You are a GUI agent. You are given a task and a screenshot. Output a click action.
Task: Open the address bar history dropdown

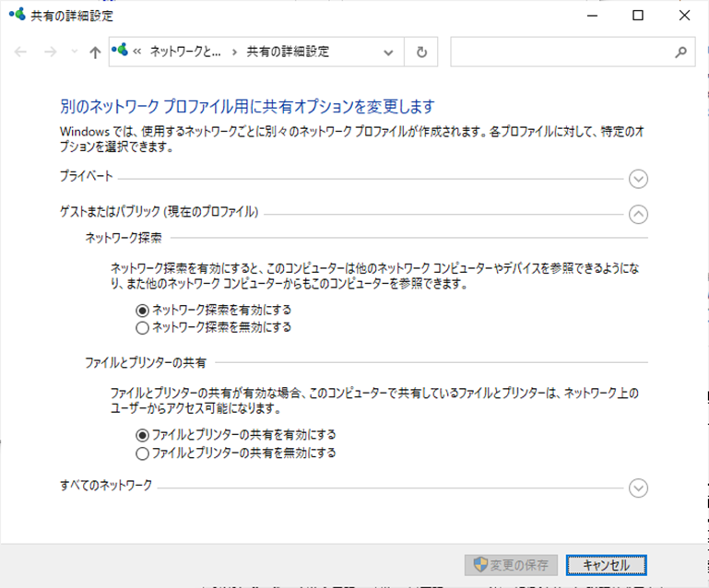[388, 53]
